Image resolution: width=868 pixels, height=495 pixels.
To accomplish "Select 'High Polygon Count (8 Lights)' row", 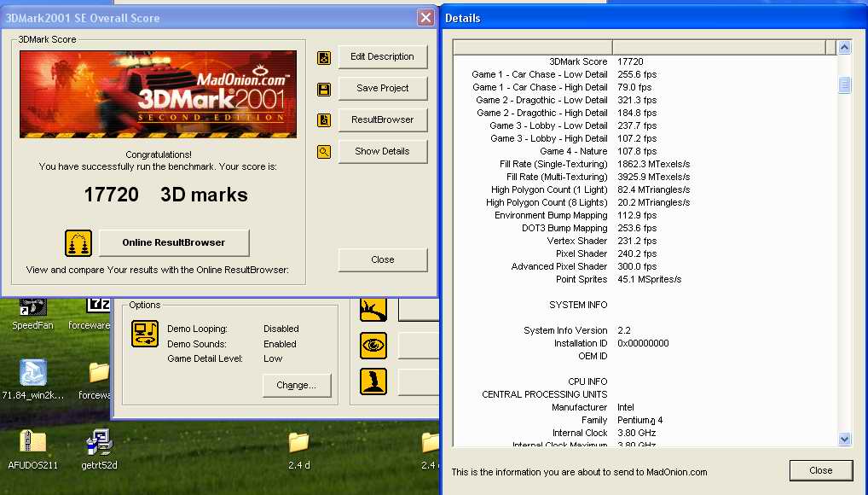I will (x=645, y=202).
